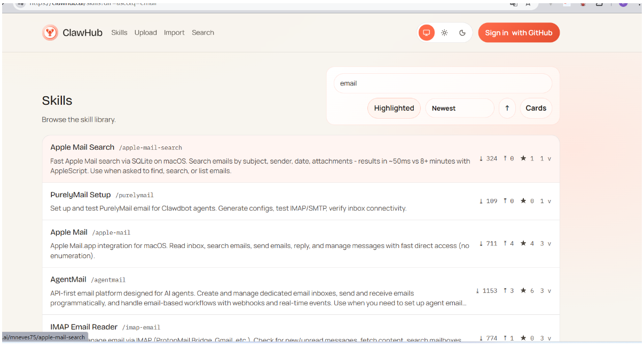
Task: Open the Newest sort dropdown
Action: (x=460, y=108)
